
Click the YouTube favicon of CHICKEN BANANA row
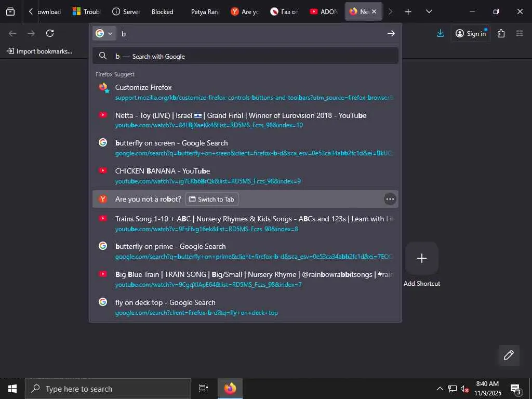[x=103, y=170]
